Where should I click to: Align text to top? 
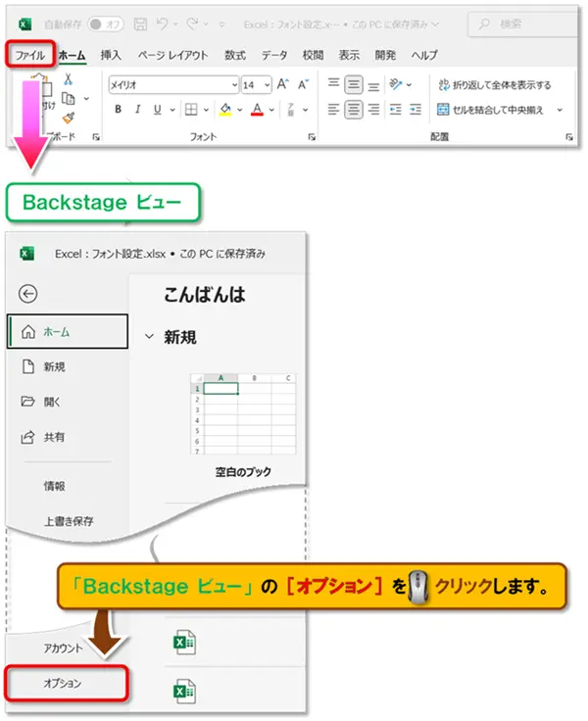(x=333, y=83)
